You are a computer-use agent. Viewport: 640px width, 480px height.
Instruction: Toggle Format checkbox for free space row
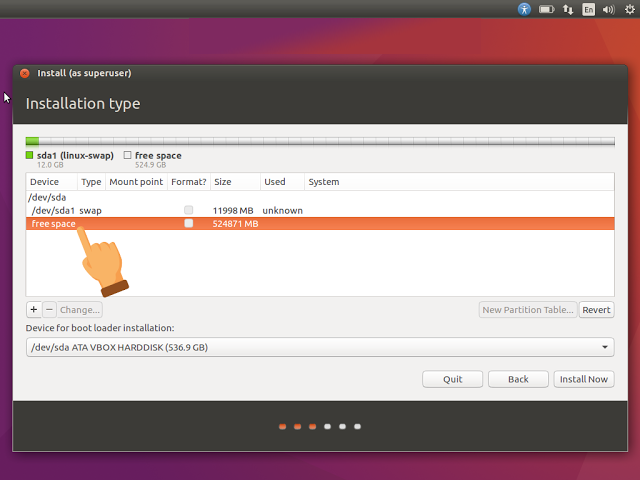click(x=189, y=223)
